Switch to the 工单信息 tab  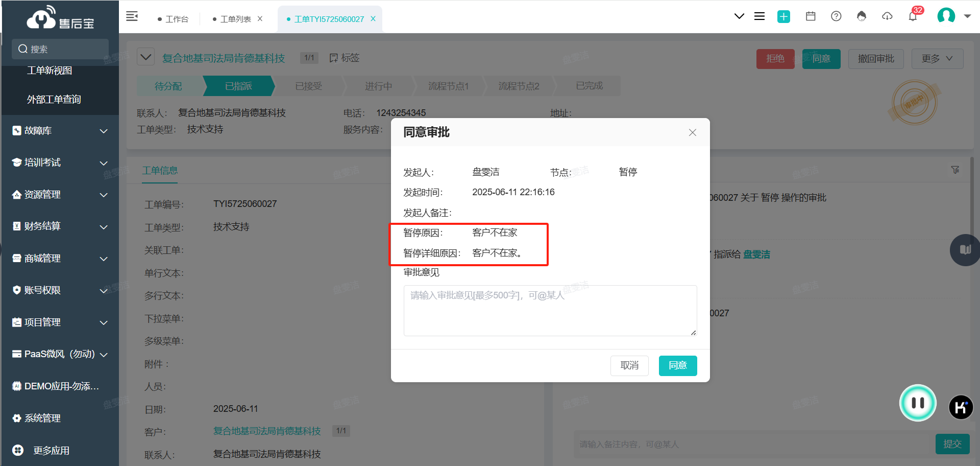tap(160, 171)
